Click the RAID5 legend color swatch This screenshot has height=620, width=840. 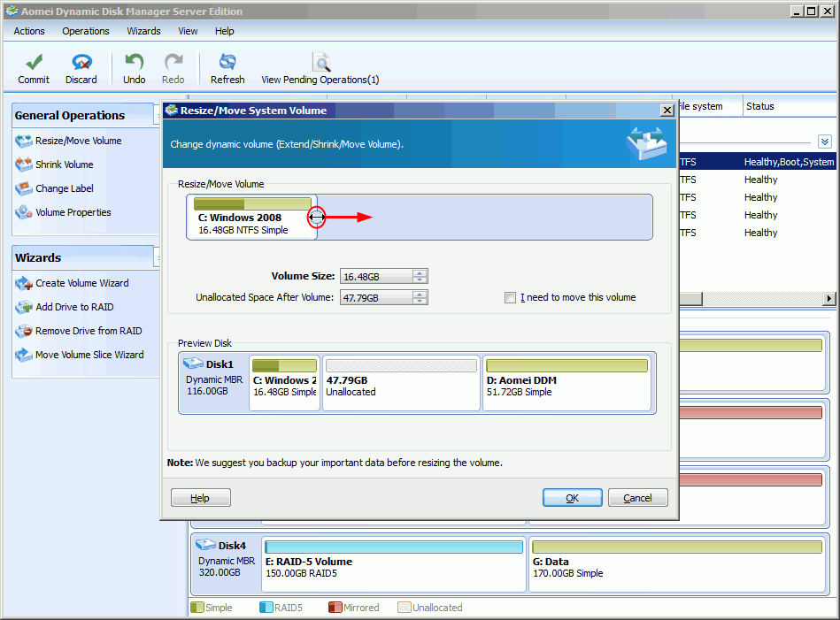(266, 607)
